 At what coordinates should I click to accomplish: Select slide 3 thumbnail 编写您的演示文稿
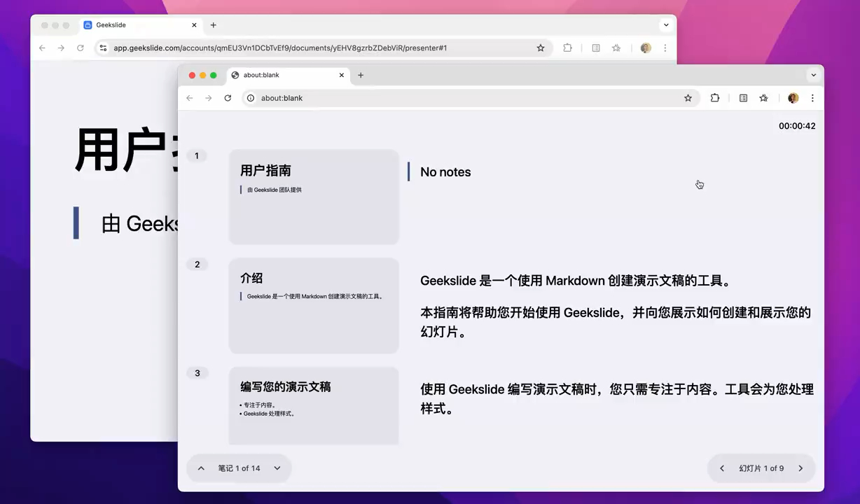(x=314, y=406)
